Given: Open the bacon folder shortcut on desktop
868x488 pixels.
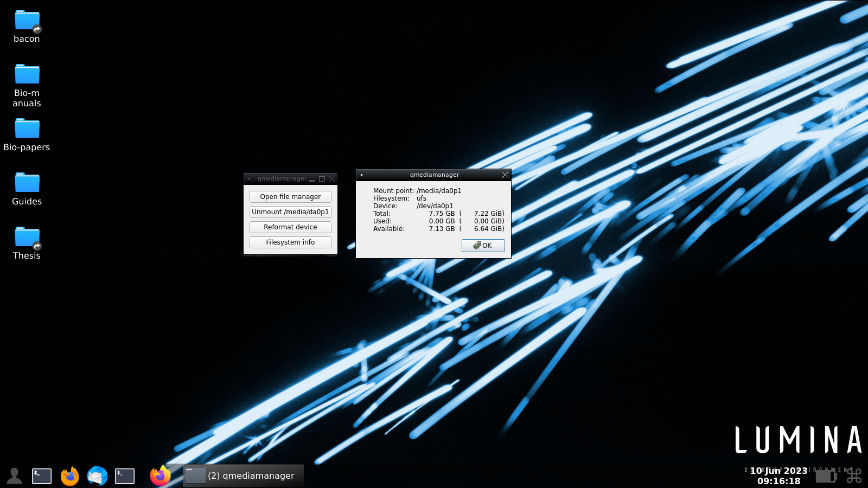Looking at the screenshot, I should pyautogui.click(x=27, y=26).
